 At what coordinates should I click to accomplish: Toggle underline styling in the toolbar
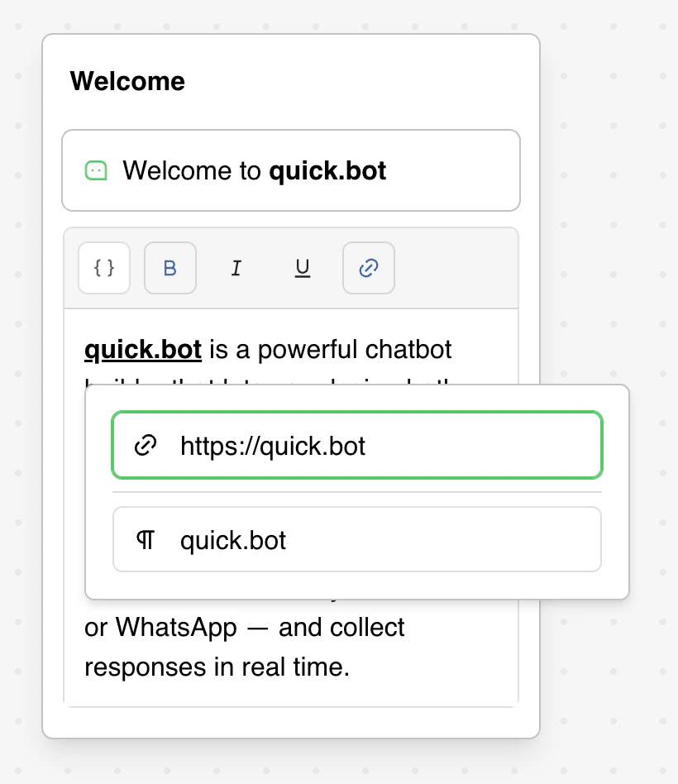click(303, 268)
